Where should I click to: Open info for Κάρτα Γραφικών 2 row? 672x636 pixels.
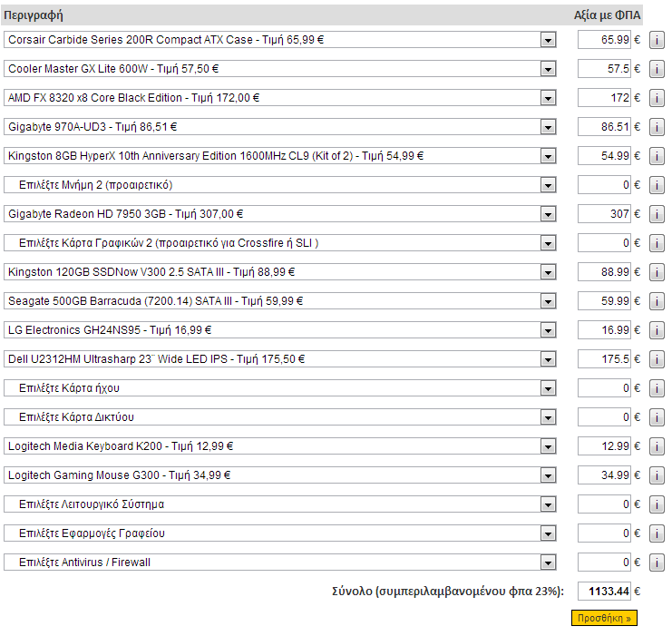click(x=657, y=243)
